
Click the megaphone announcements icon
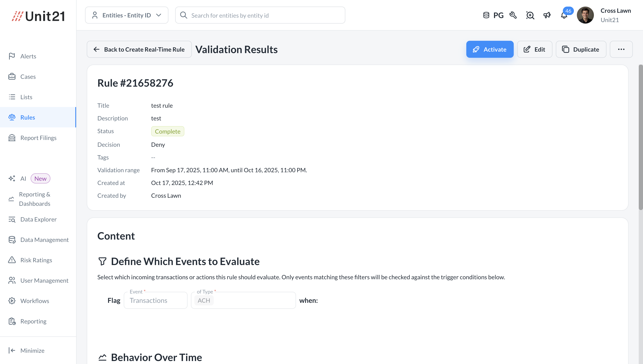(547, 15)
